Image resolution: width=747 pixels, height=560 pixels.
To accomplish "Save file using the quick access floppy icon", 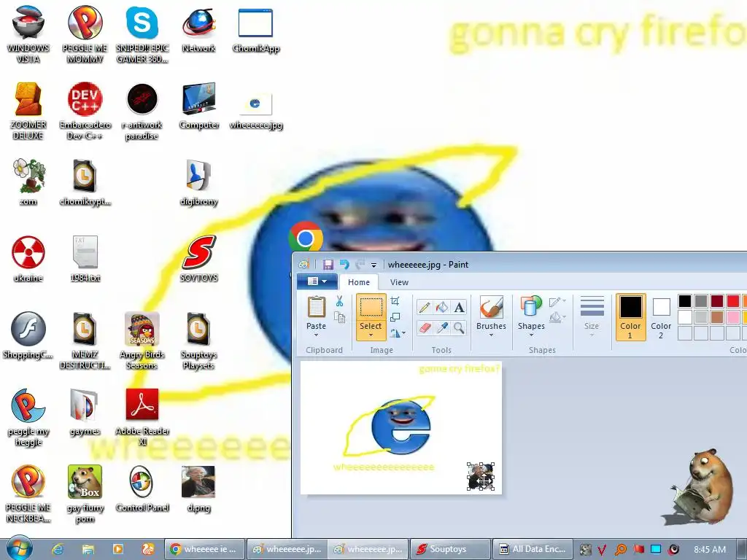I will [328, 265].
